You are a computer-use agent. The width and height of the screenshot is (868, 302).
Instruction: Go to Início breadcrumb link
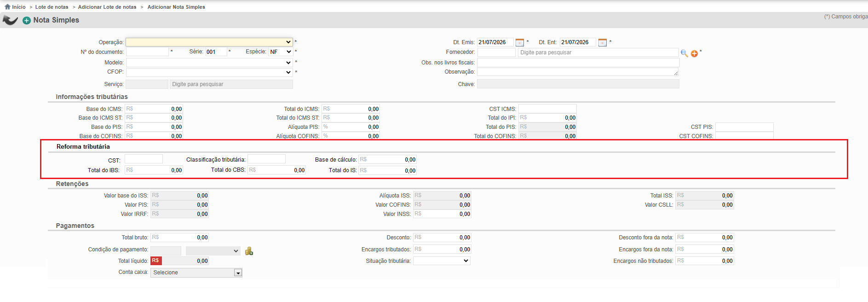(19, 7)
